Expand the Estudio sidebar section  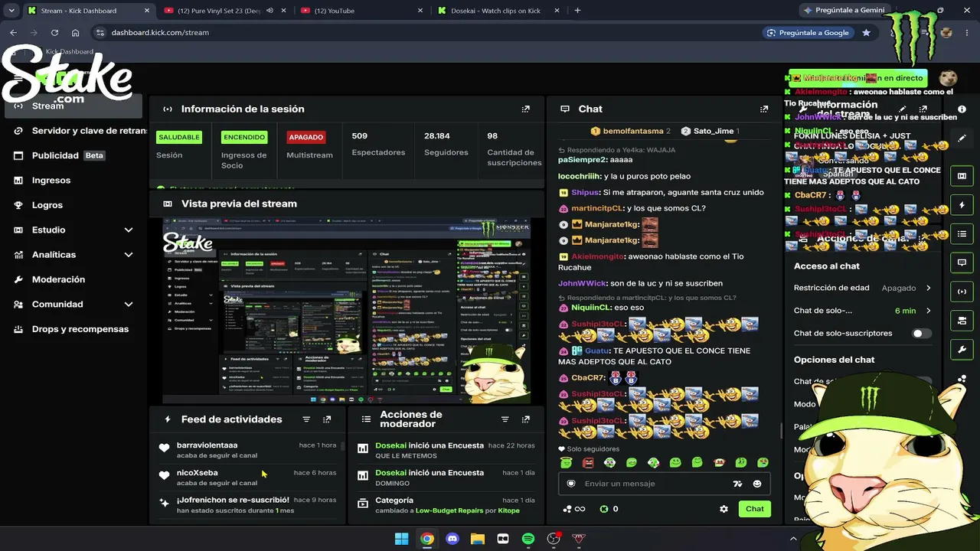coord(129,230)
